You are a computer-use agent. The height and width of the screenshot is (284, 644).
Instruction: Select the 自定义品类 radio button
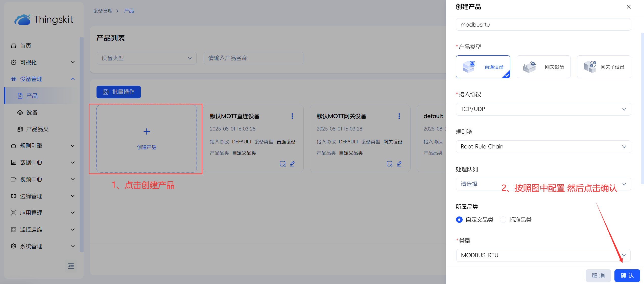pyautogui.click(x=459, y=220)
